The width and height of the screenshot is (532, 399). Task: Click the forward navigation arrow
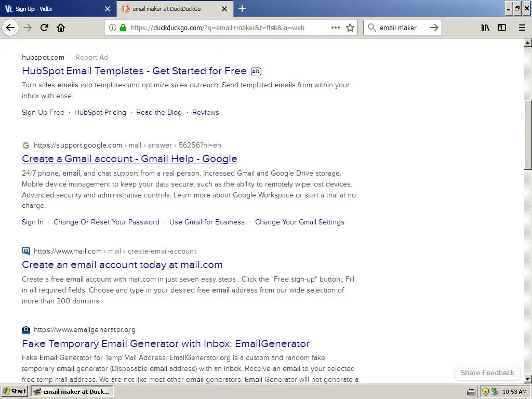click(x=28, y=28)
